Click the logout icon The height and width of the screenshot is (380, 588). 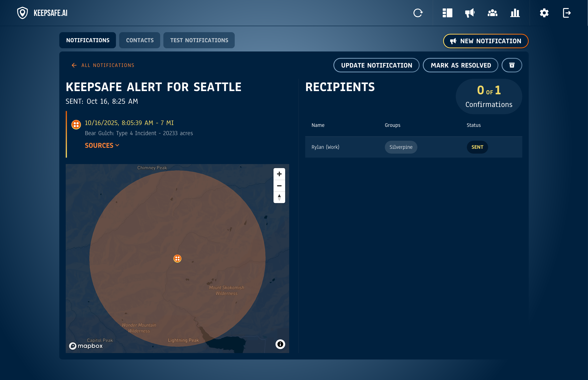point(566,13)
